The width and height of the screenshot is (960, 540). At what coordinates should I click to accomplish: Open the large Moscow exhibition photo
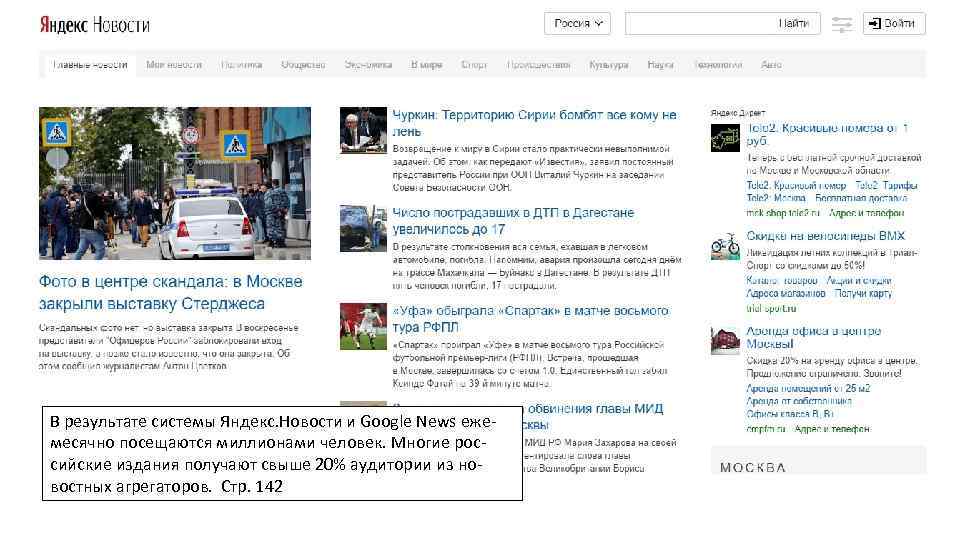pyautogui.click(x=175, y=184)
